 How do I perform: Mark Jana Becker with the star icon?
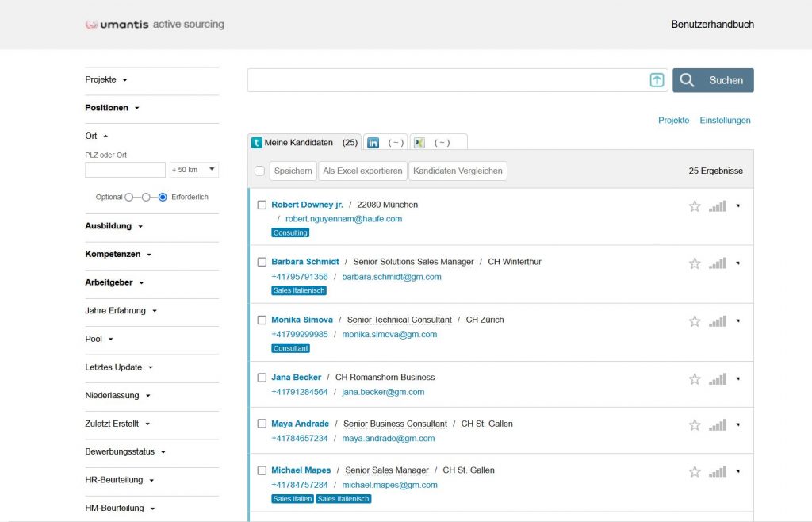pyautogui.click(x=695, y=379)
